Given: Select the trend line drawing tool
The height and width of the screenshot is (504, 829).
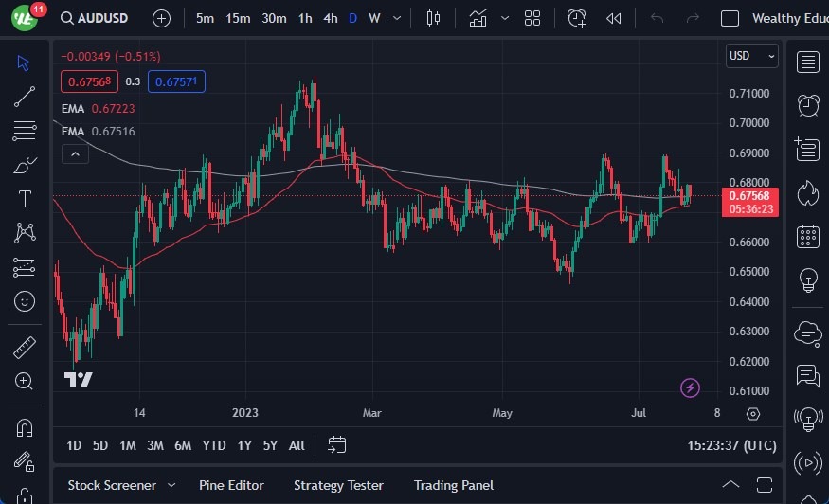Looking at the screenshot, I should click(25, 97).
